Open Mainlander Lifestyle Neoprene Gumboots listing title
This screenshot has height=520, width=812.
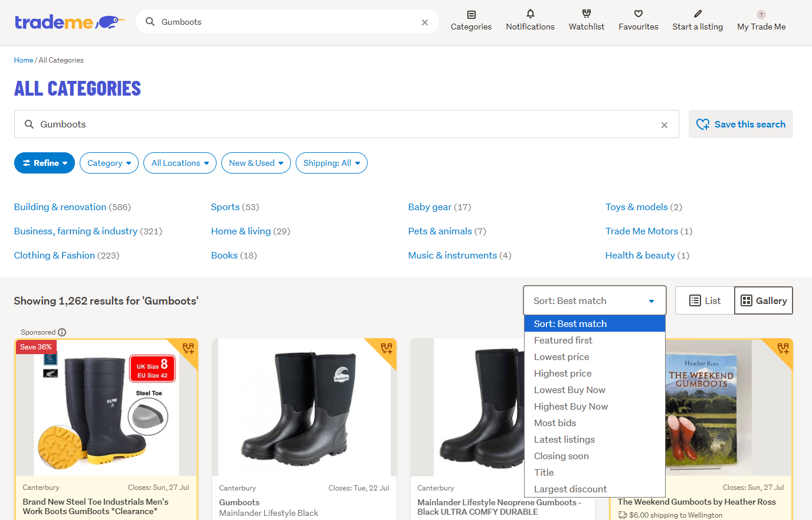[x=499, y=507]
